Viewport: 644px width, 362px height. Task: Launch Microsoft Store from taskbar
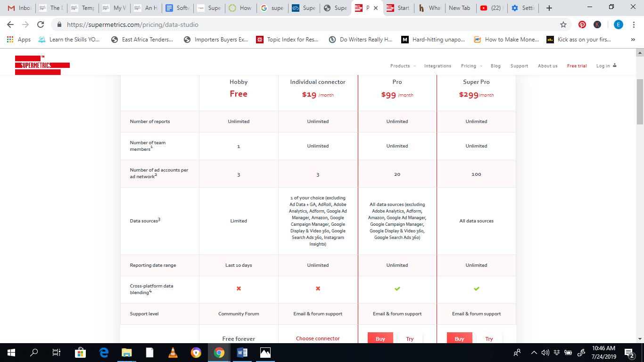point(80,352)
